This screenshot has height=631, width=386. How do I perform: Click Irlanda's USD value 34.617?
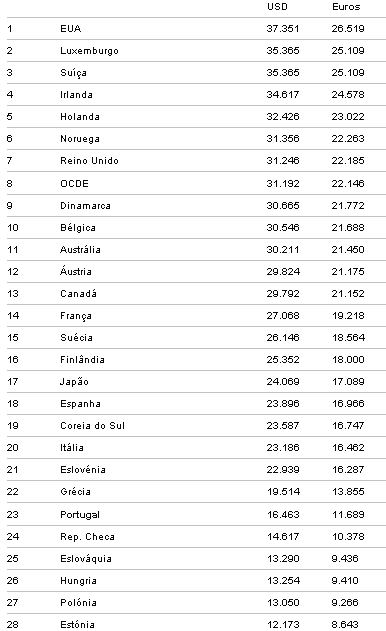click(x=283, y=95)
